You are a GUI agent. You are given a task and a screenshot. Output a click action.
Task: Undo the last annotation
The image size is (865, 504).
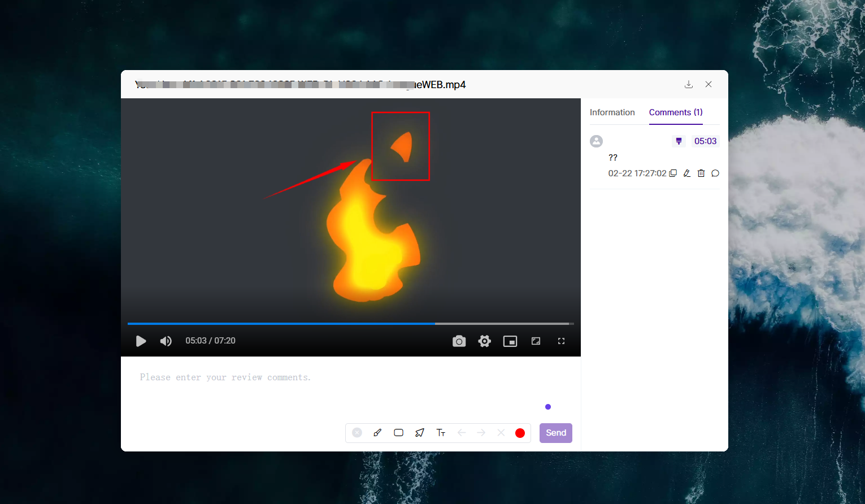(x=462, y=433)
